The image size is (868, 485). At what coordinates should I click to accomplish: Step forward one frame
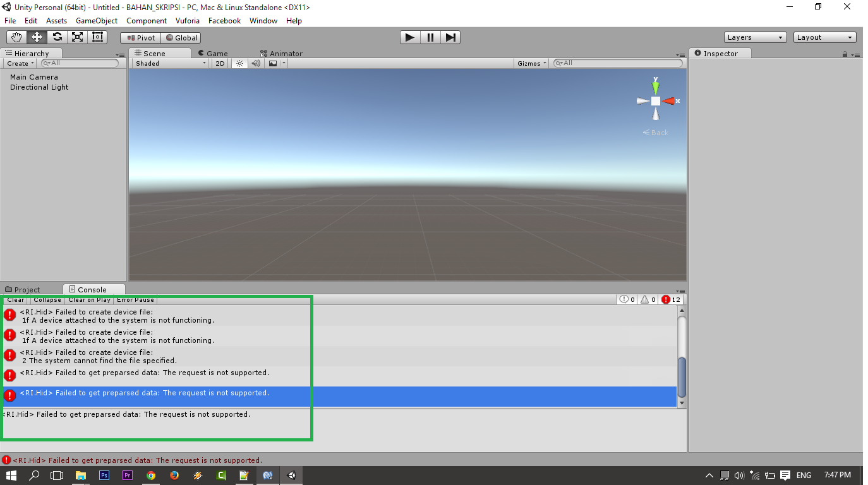click(x=450, y=37)
